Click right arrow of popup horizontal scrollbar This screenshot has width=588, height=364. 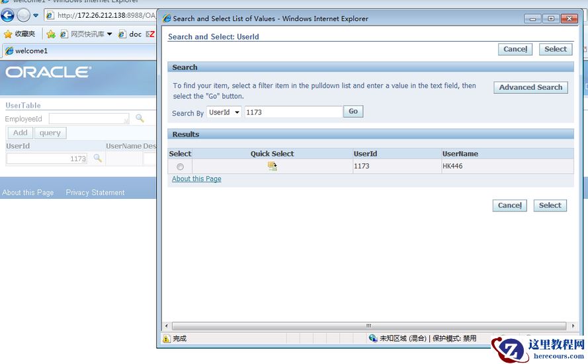573,326
